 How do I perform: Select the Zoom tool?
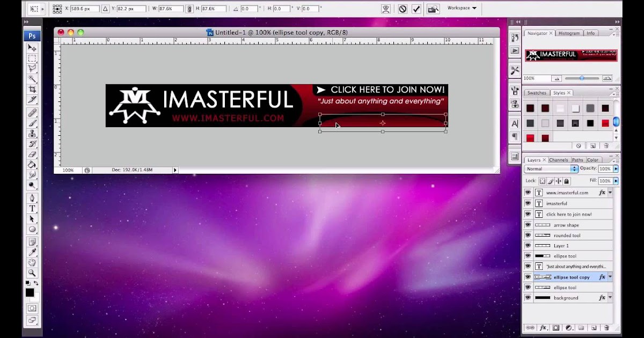tap(32, 273)
